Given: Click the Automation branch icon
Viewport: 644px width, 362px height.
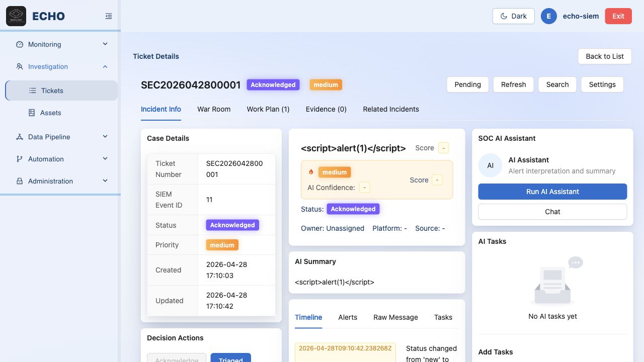Looking at the screenshot, I should coord(20,159).
